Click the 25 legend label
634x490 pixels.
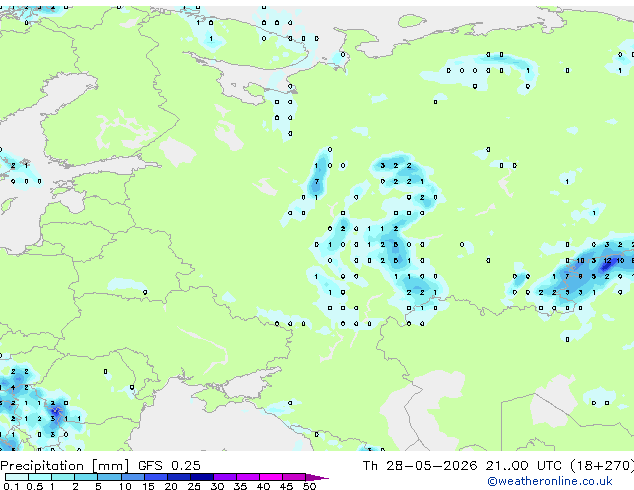(194, 486)
